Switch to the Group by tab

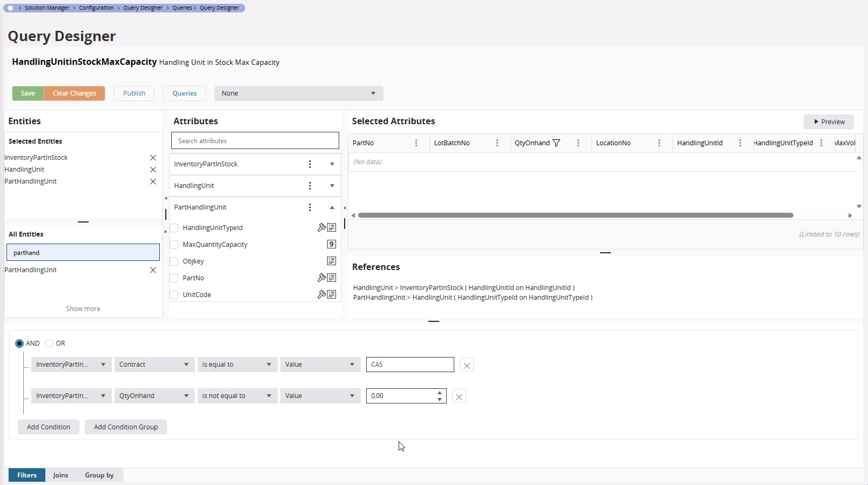coord(99,475)
